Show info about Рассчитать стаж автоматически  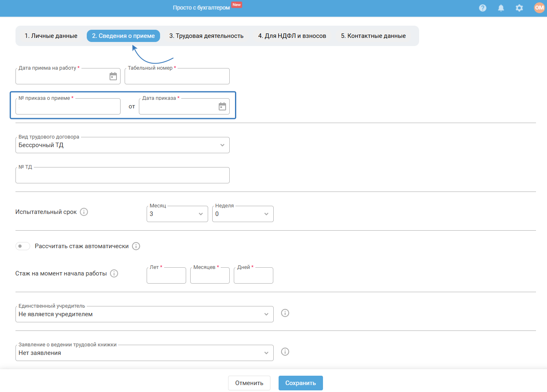point(136,246)
